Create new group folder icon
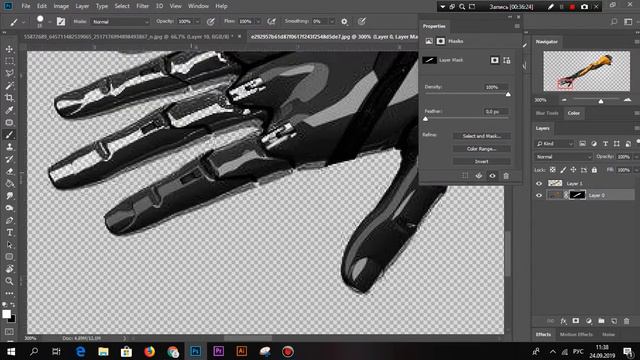This screenshot has height=360, width=640. point(601,321)
